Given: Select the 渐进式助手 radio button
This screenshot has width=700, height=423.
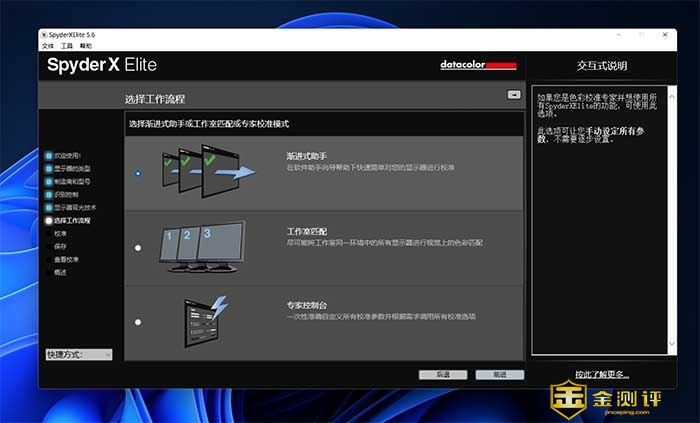Looking at the screenshot, I should [138, 173].
